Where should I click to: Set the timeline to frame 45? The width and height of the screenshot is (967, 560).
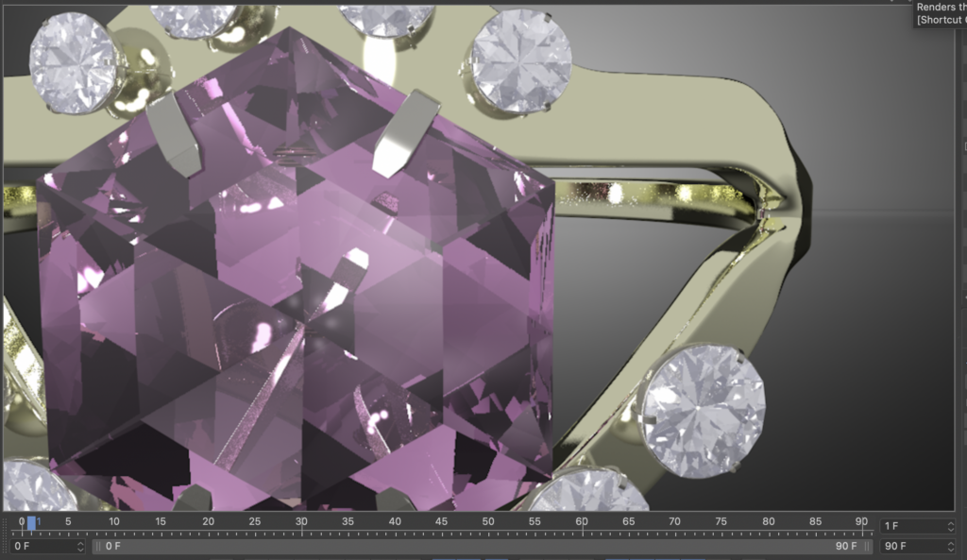(x=441, y=523)
